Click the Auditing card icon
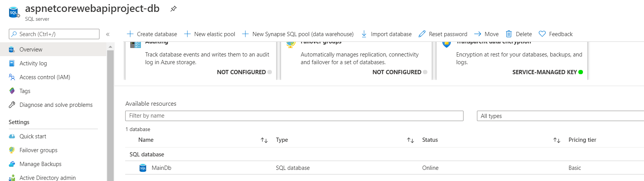The width and height of the screenshot is (644, 181). tap(136, 45)
